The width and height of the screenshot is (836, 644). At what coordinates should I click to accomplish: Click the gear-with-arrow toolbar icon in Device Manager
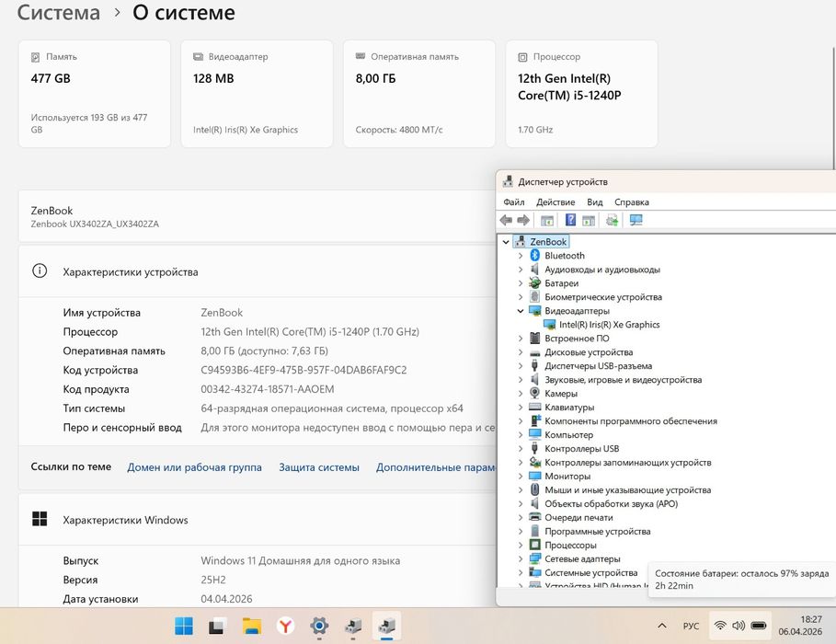(613, 220)
